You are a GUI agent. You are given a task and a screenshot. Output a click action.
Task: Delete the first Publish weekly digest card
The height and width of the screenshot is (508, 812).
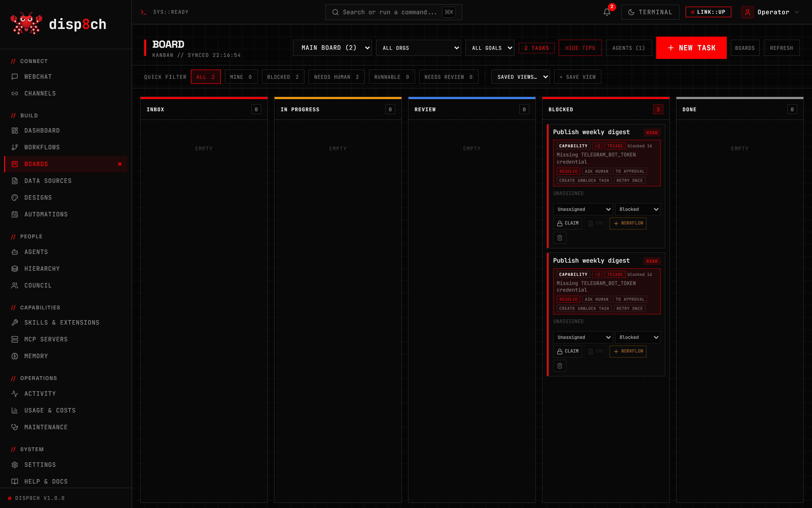pyautogui.click(x=560, y=238)
